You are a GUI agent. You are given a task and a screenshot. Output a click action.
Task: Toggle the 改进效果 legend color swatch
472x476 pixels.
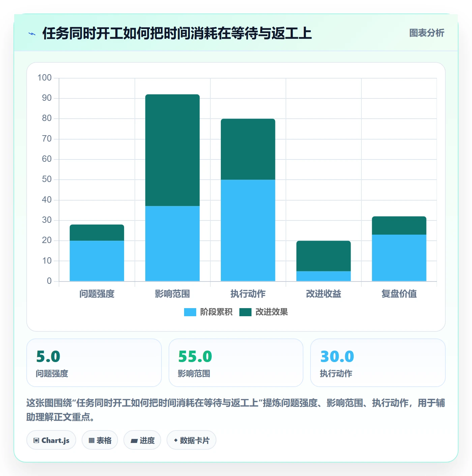(245, 312)
